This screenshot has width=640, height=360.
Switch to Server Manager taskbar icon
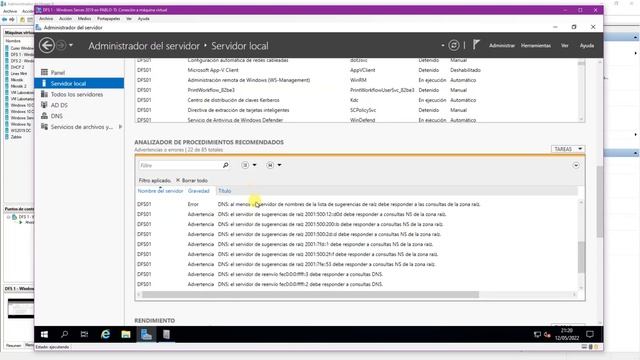pos(146,334)
